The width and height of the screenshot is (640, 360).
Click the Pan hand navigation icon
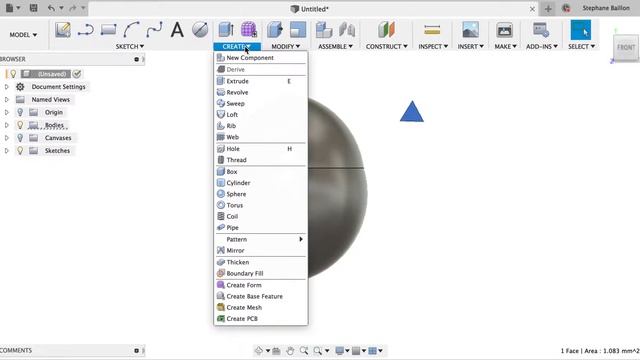point(290,351)
